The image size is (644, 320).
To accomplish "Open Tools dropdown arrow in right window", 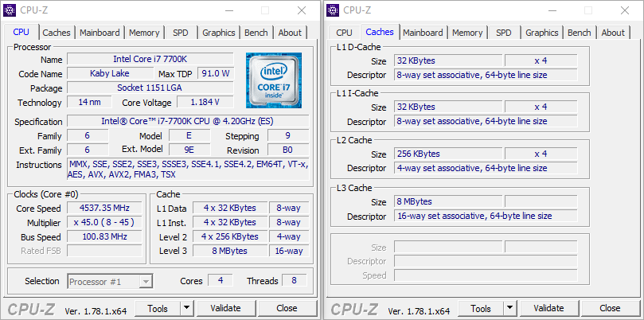I will coord(509,308).
